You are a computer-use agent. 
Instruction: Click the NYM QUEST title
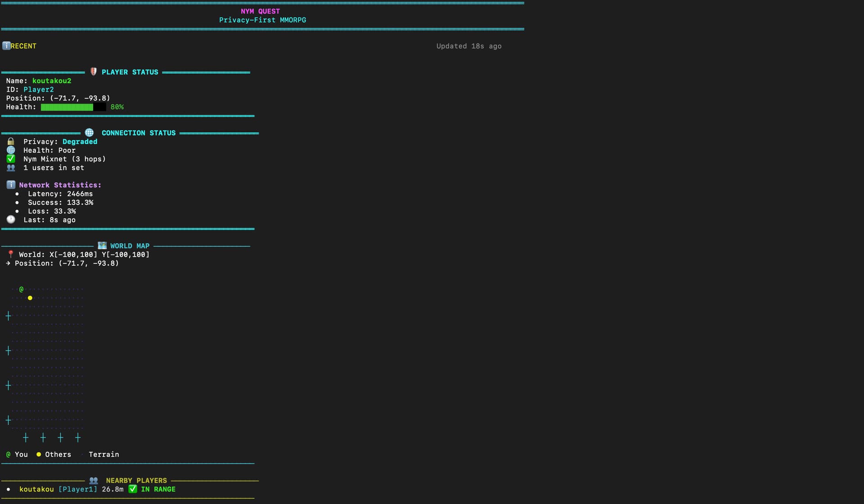[260, 11]
